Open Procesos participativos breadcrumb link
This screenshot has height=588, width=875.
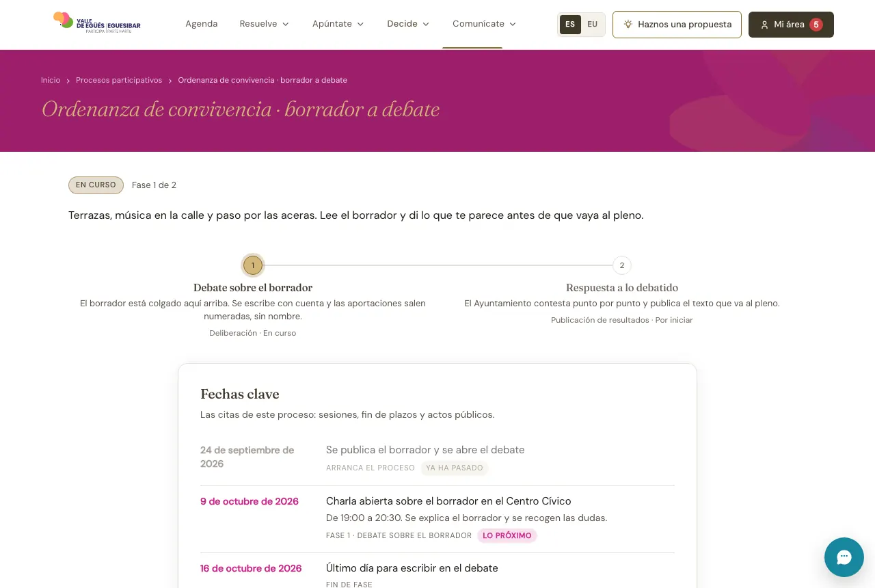click(119, 80)
